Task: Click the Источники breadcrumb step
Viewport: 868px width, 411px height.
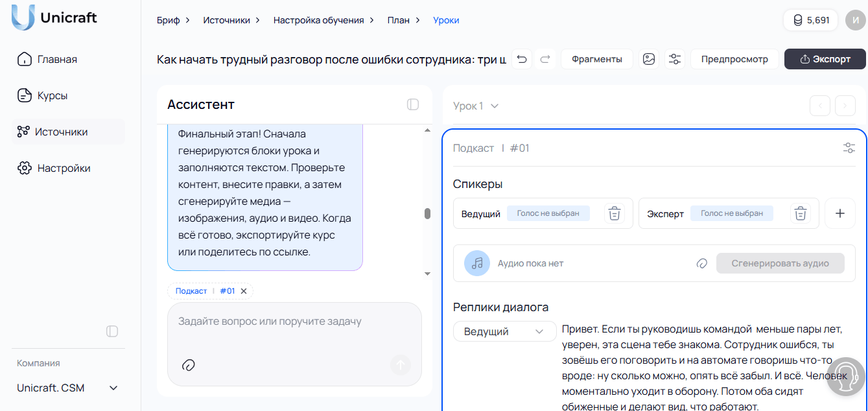Action: (x=226, y=20)
